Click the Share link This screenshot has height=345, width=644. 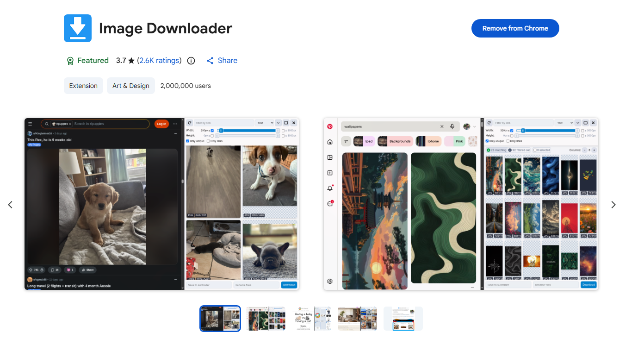point(222,60)
